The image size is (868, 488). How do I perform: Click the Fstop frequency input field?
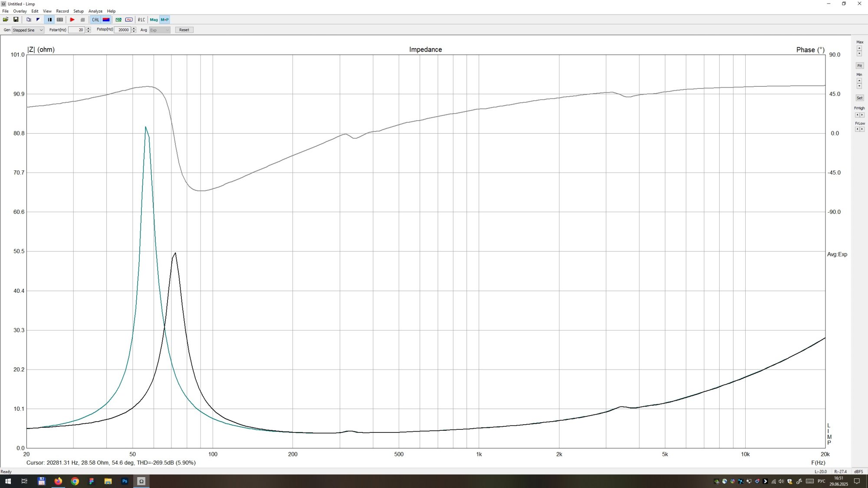click(123, 30)
